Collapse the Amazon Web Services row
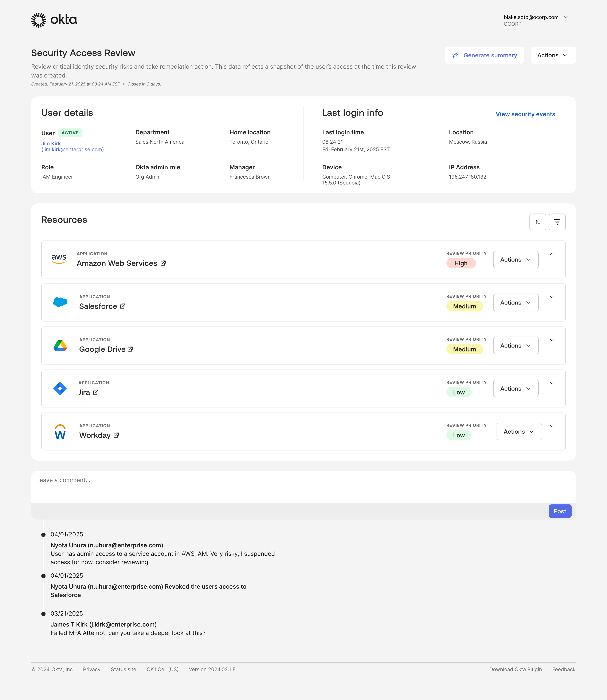The width and height of the screenshot is (607, 700). pos(552,254)
